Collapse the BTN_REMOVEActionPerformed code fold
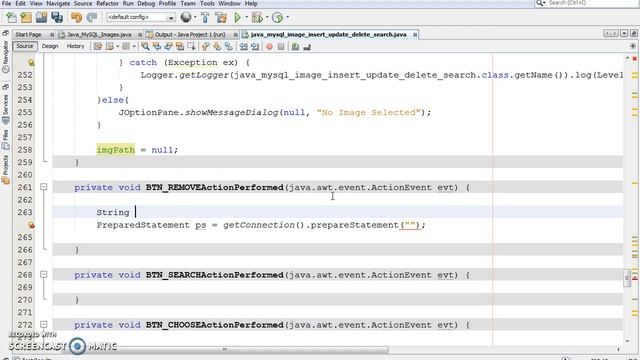The width and height of the screenshot is (640, 360). (x=44, y=187)
